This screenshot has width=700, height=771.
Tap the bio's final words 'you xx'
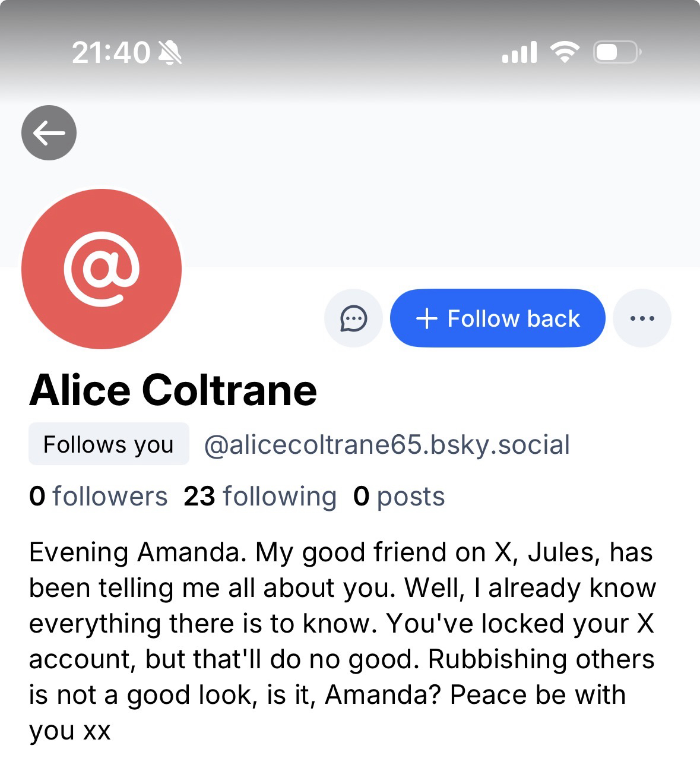coord(70,731)
